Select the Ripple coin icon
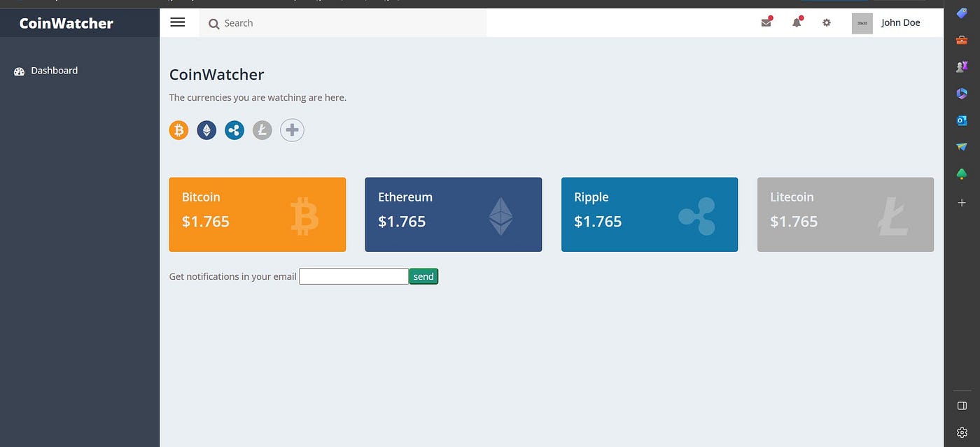The width and height of the screenshot is (980, 447). coord(234,129)
